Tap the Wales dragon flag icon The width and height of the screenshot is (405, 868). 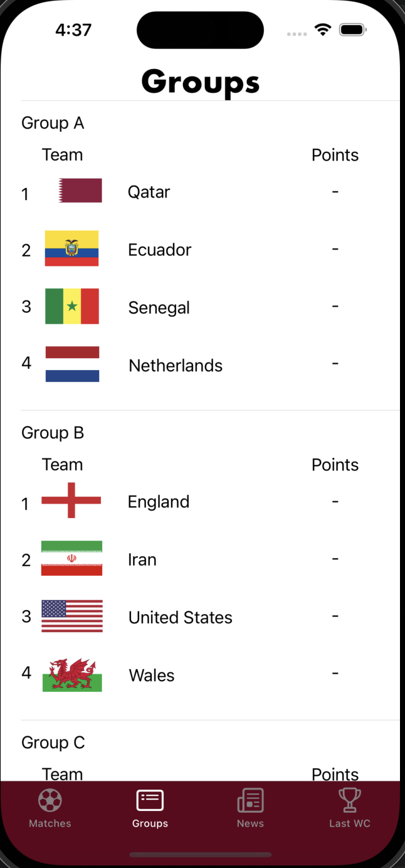pos(71,674)
